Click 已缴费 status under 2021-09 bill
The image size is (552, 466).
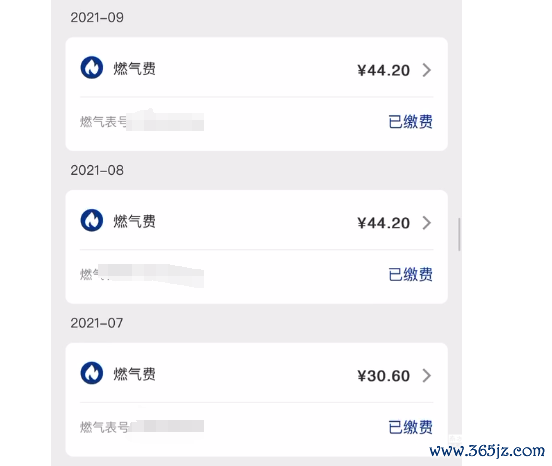coord(410,122)
